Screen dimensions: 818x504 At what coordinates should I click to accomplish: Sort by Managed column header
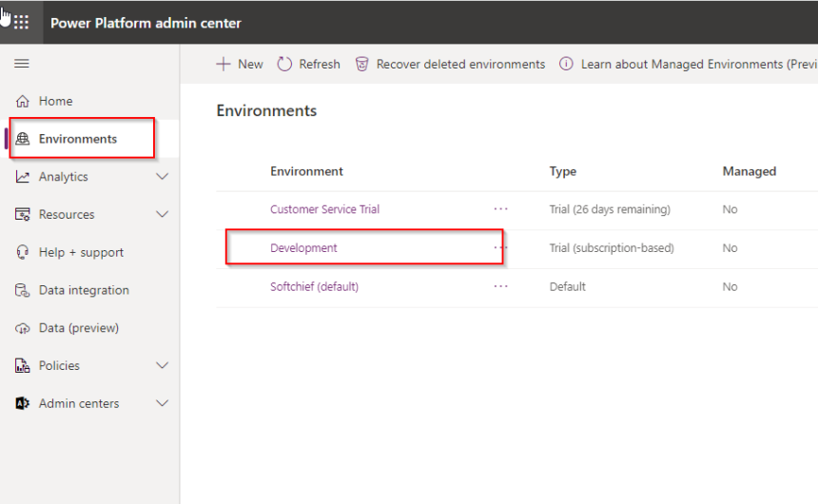tap(750, 171)
